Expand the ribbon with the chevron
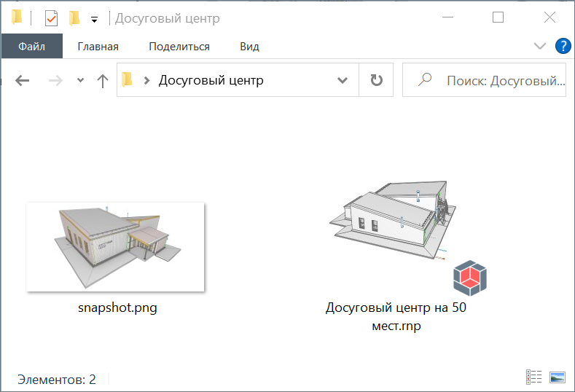 pos(540,46)
